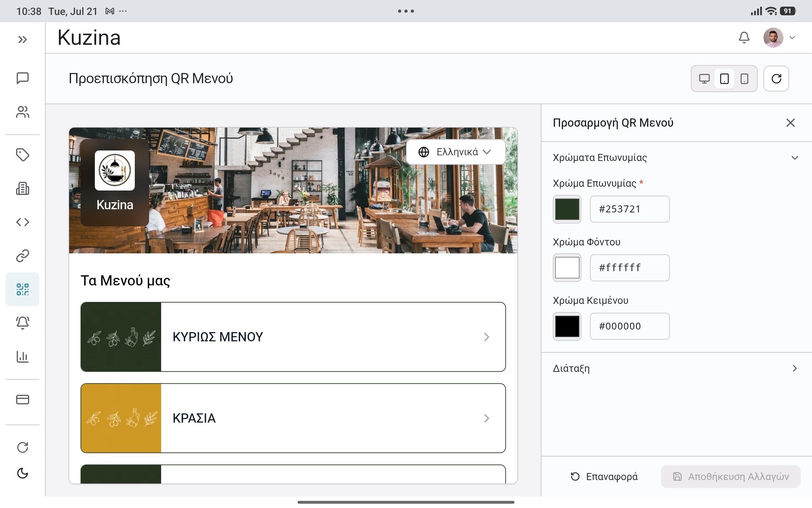Open the Χρώμα Φόντου white swatch
The height and width of the screenshot is (508, 812).
pyautogui.click(x=567, y=268)
